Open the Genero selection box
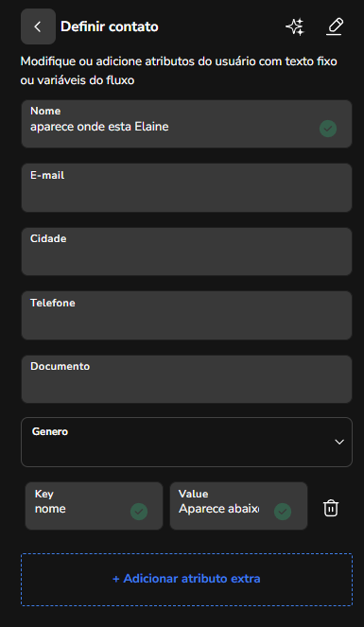This screenshot has height=627, width=364. coord(186,442)
